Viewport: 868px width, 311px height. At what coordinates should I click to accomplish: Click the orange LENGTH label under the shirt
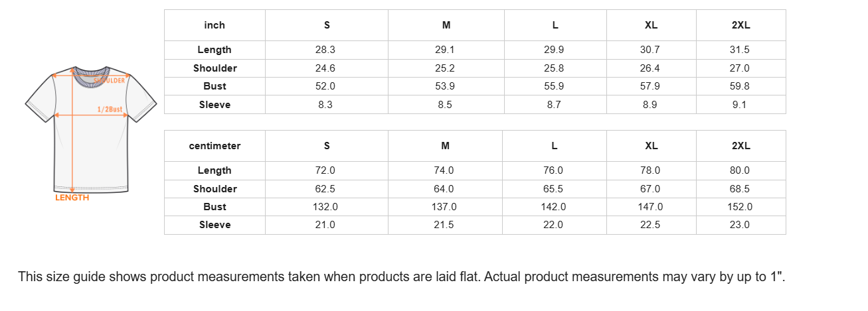pyautogui.click(x=72, y=198)
